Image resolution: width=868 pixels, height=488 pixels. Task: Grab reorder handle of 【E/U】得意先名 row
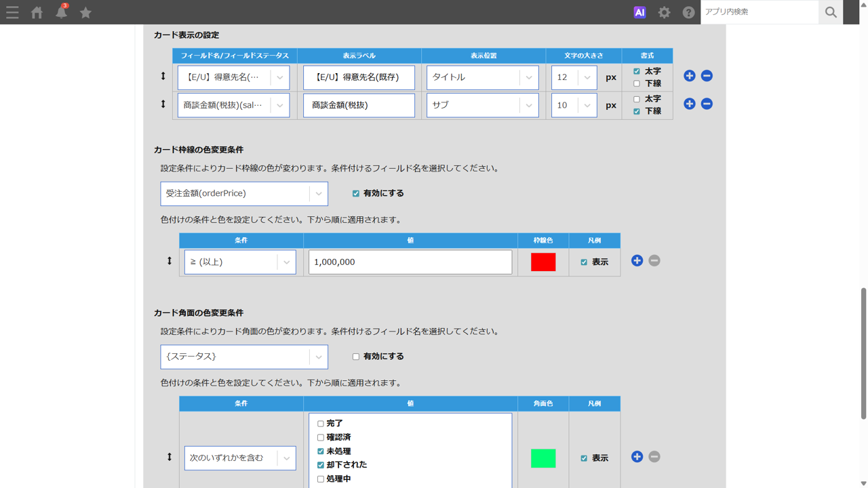tap(163, 76)
